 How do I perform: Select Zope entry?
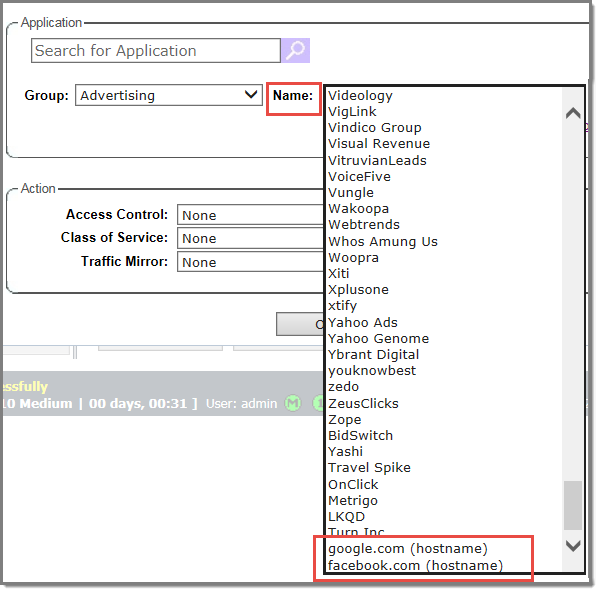click(345, 419)
